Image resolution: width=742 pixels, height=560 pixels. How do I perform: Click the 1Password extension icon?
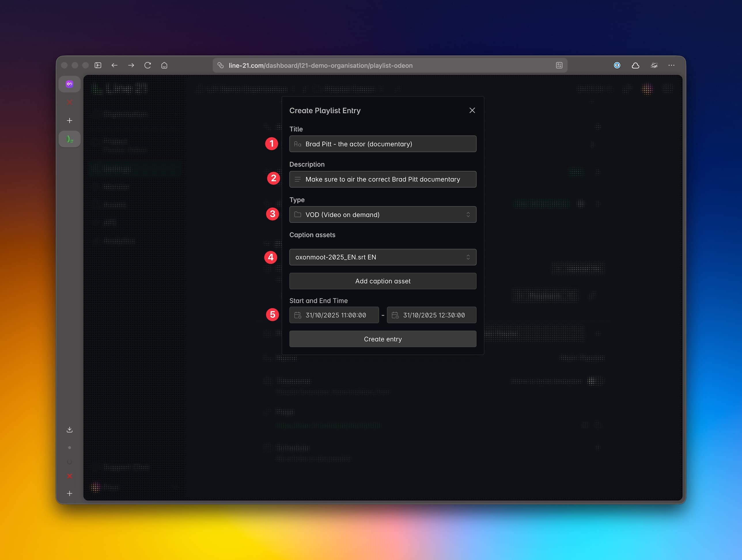point(617,65)
